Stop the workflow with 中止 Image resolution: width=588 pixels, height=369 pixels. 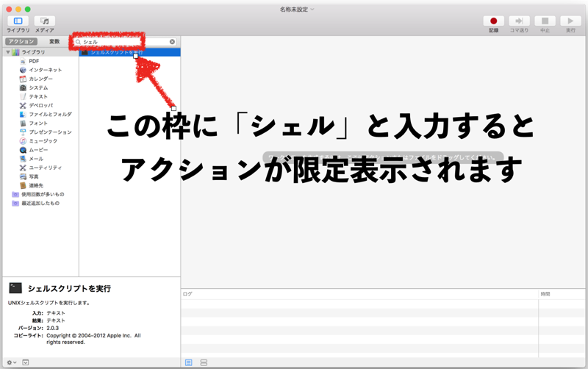545,21
